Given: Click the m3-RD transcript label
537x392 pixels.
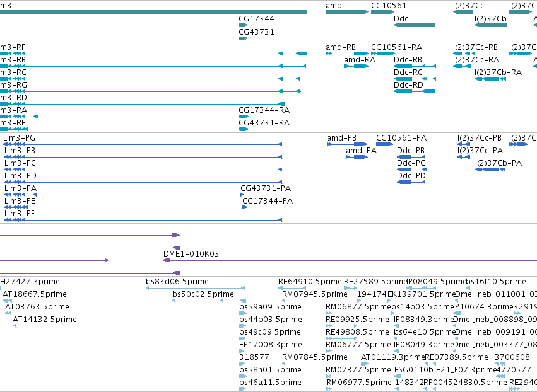Looking at the screenshot, I should (13, 98).
